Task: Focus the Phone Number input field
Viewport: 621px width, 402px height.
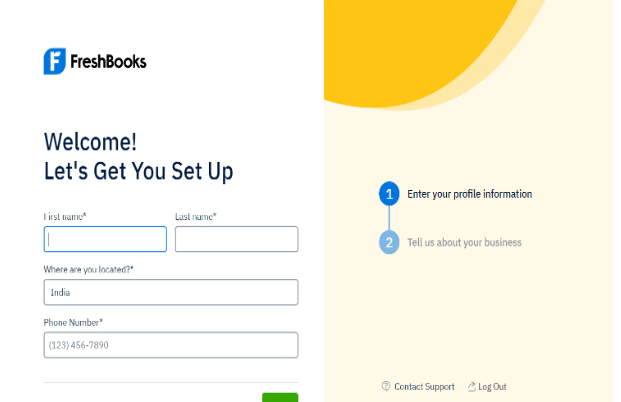Action: [171, 345]
